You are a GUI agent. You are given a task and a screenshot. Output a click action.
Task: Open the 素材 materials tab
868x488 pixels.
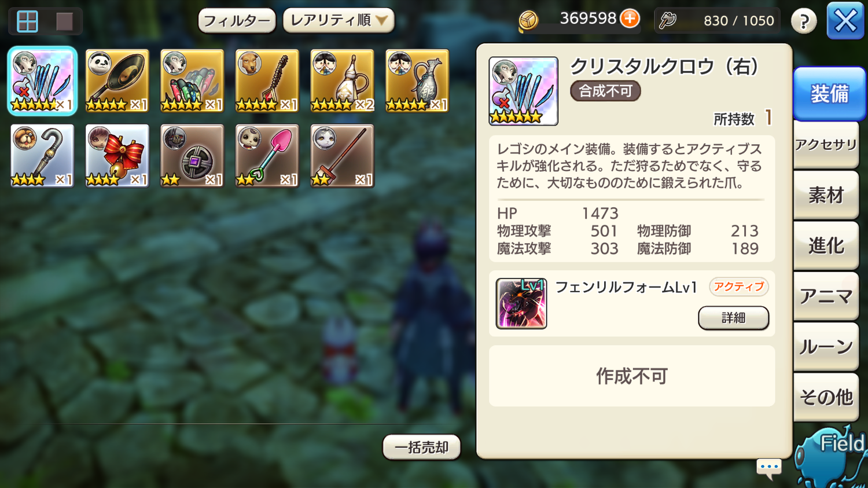(826, 195)
